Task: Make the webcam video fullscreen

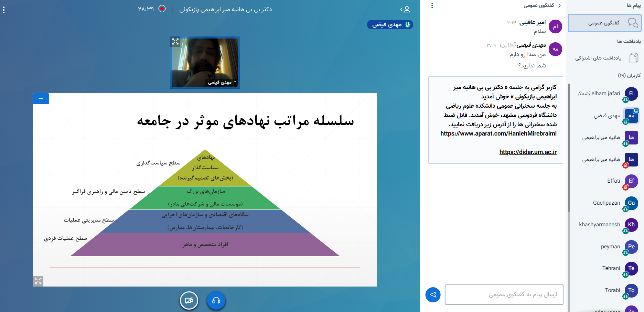Action: click(x=175, y=42)
